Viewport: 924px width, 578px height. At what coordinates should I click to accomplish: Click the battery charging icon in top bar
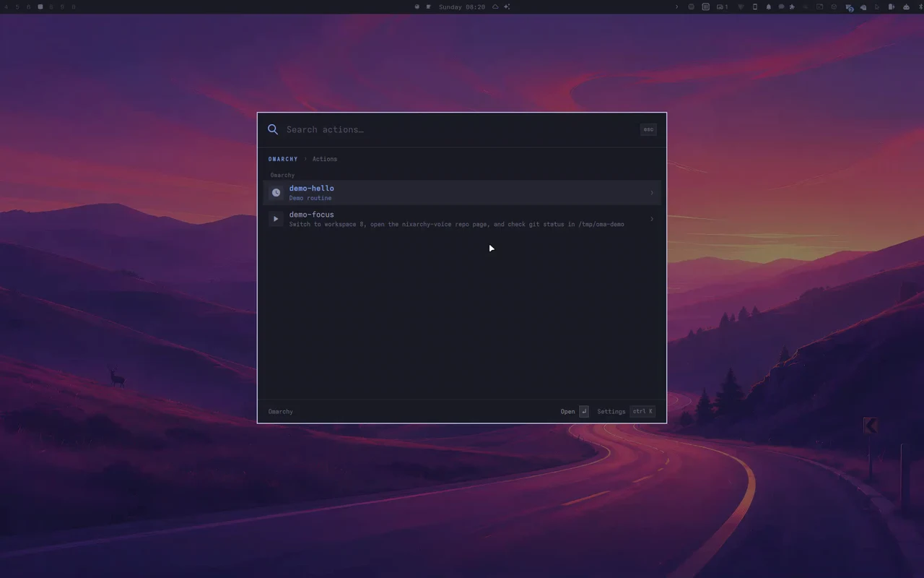pos(892,7)
